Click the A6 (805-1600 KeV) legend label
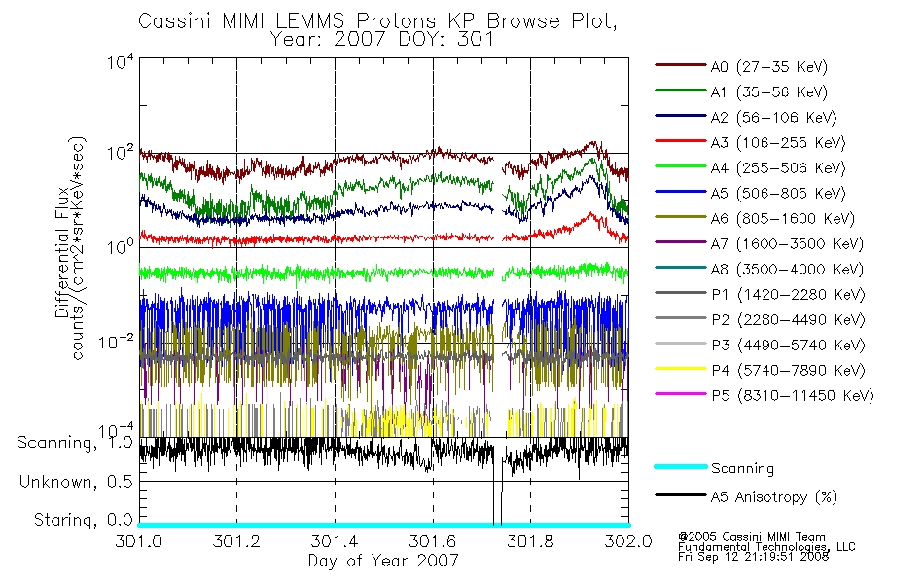The height and width of the screenshot is (584, 924). [x=783, y=219]
